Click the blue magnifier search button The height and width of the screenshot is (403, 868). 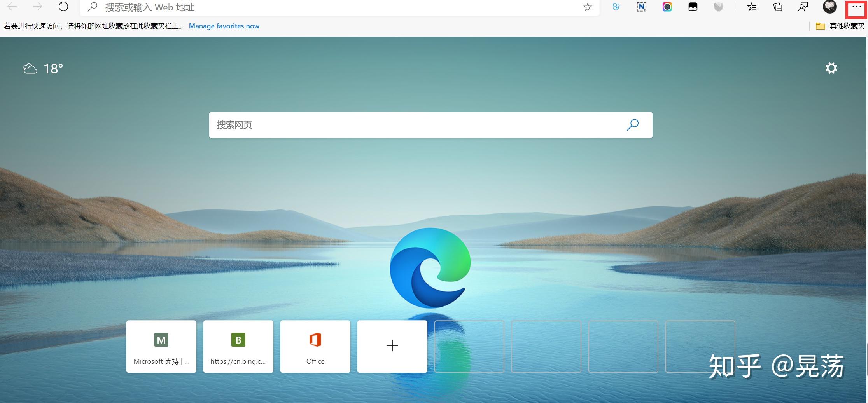coord(633,125)
